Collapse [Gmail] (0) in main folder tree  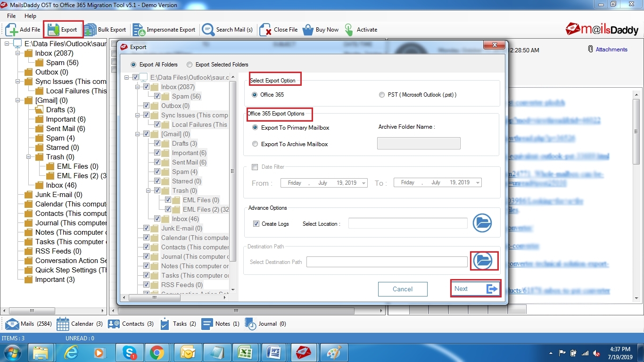[18, 100]
